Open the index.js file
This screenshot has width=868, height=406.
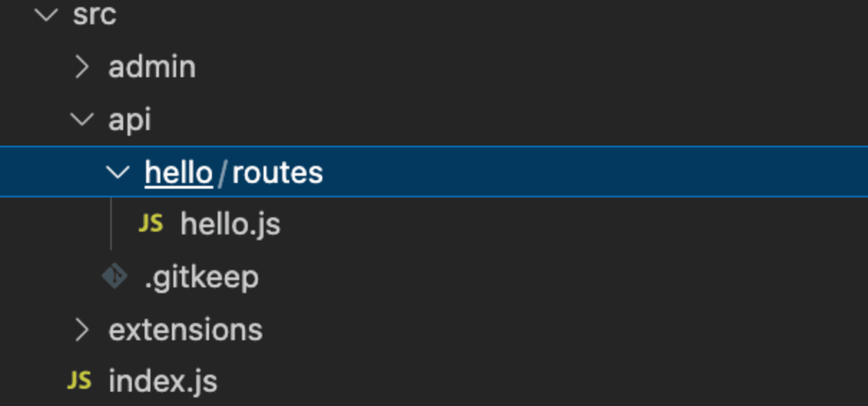pyautogui.click(x=163, y=381)
